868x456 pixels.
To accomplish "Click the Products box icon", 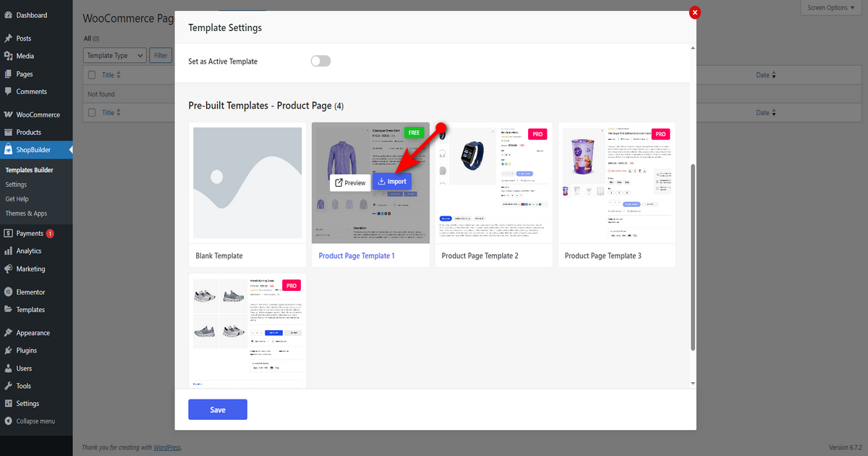I will coord(8,132).
